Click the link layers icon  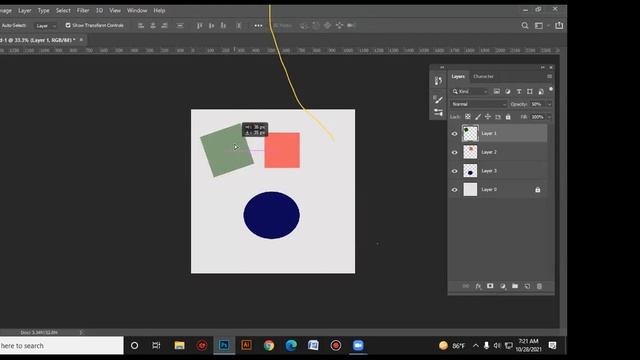[466, 286]
